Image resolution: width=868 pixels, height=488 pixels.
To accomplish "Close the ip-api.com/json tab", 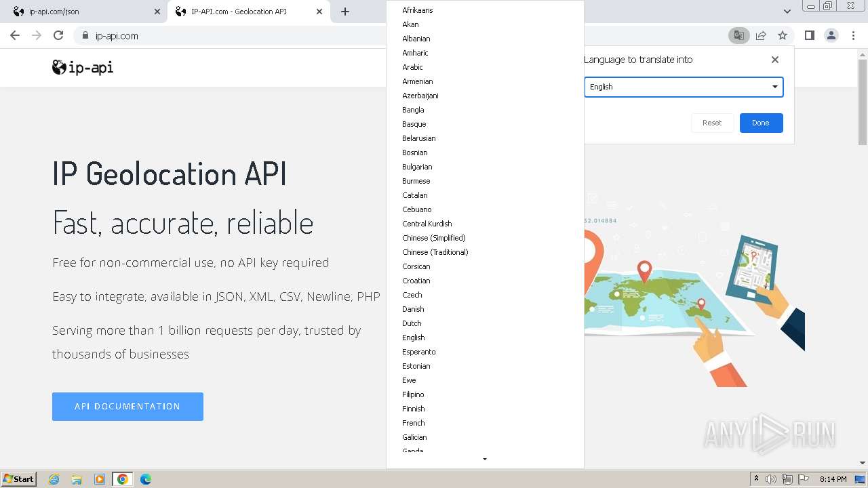I will [157, 12].
